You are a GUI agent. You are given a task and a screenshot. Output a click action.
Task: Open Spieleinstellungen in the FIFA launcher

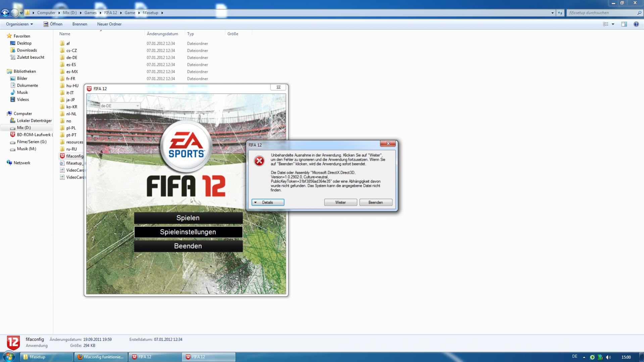pyautogui.click(x=188, y=232)
